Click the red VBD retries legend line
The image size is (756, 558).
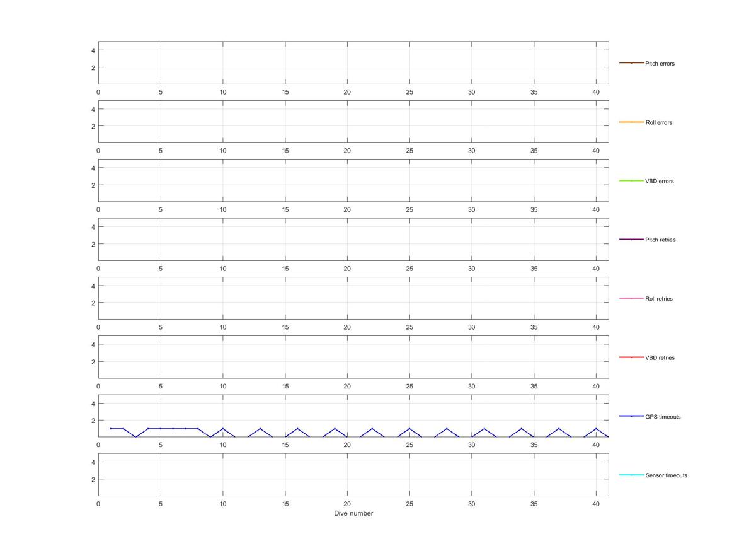tap(631, 357)
